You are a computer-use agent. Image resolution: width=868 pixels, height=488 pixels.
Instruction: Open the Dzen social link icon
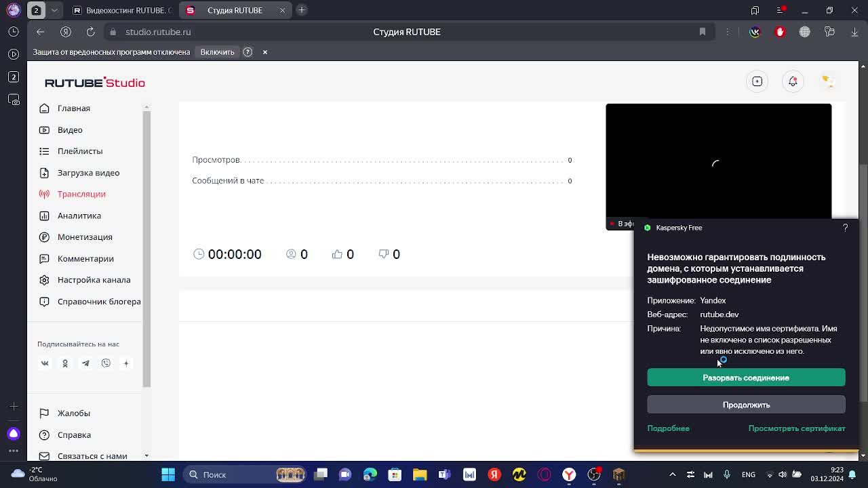click(x=125, y=363)
